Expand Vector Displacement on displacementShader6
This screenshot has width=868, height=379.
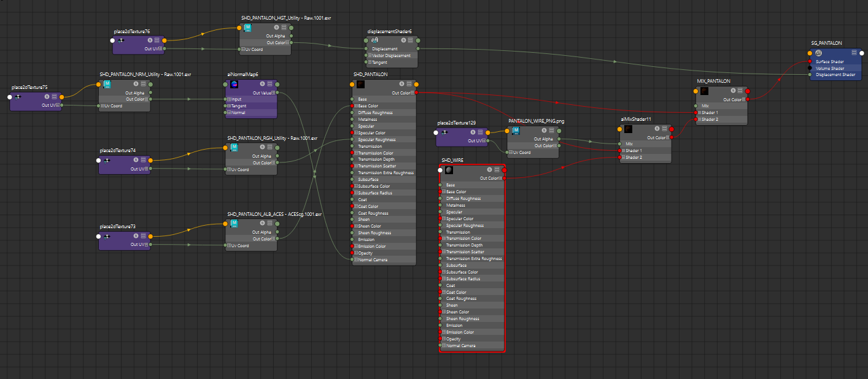(x=370, y=56)
